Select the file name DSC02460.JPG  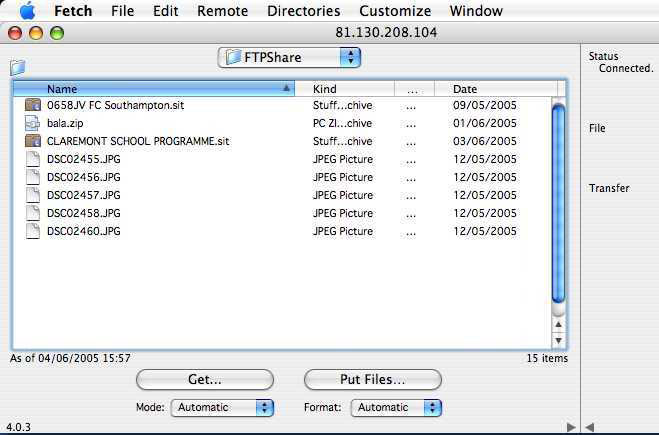[84, 231]
